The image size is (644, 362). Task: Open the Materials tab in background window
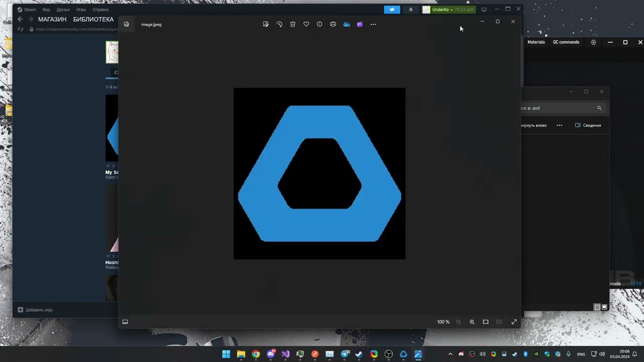pos(536,42)
